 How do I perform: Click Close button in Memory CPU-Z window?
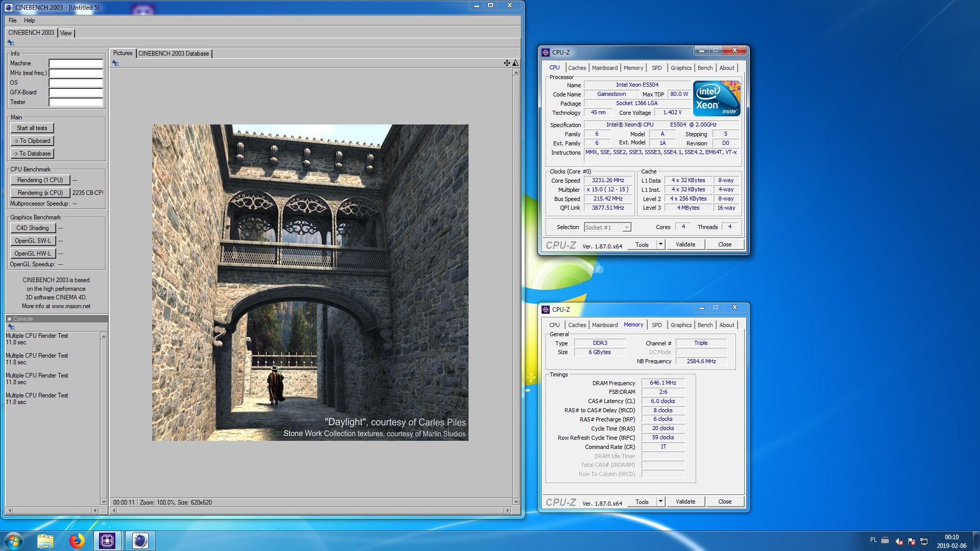coord(725,502)
